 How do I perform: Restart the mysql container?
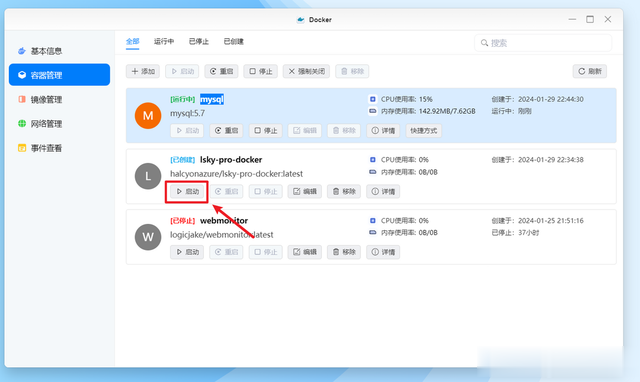(227, 131)
